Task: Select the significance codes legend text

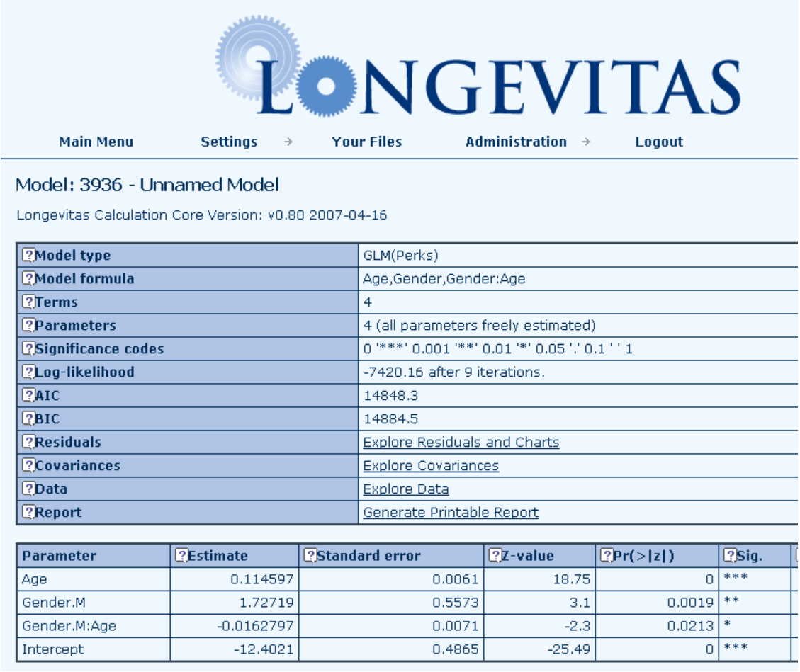Action: [x=497, y=349]
